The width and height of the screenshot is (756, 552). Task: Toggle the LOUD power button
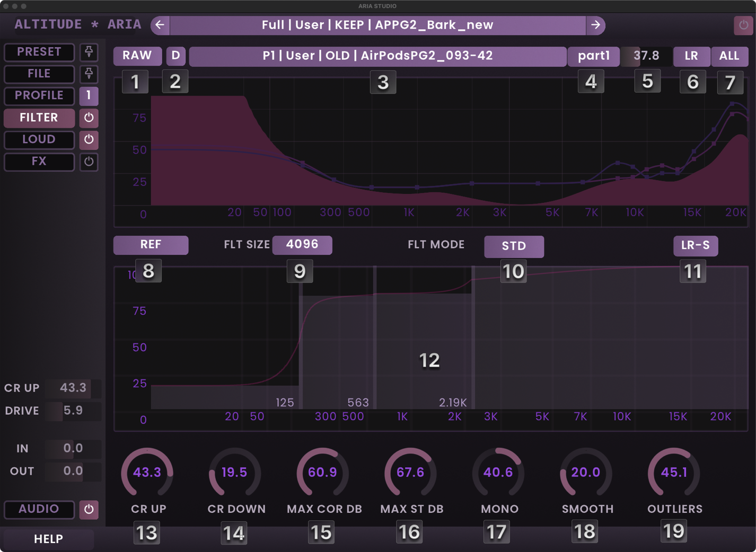[89, 139]
